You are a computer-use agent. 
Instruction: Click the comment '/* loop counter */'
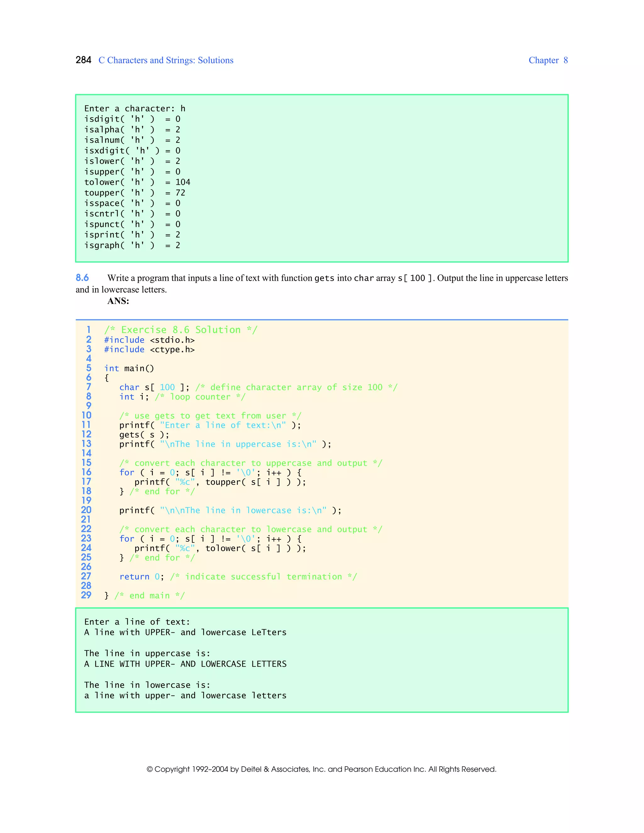click(200, 397)
